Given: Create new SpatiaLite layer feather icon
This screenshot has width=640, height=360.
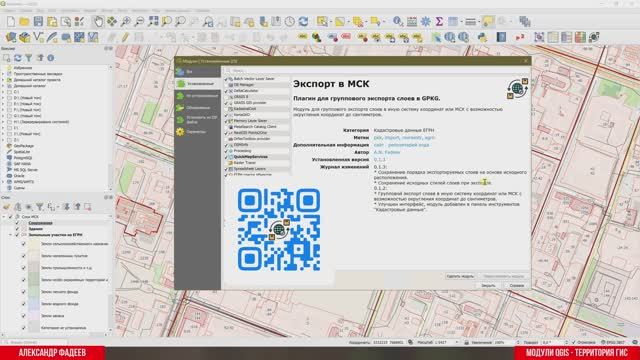Looking at the screenshot, I should (x=52, y=38).
